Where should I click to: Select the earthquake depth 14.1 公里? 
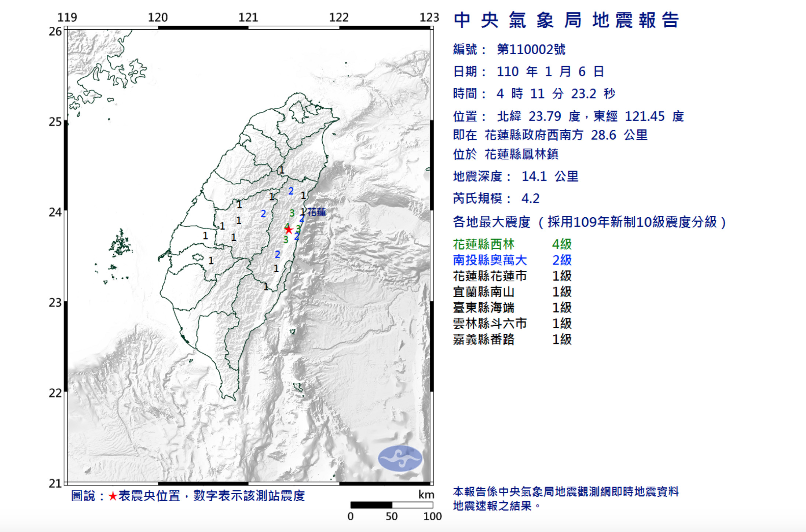tap(550, 177)
